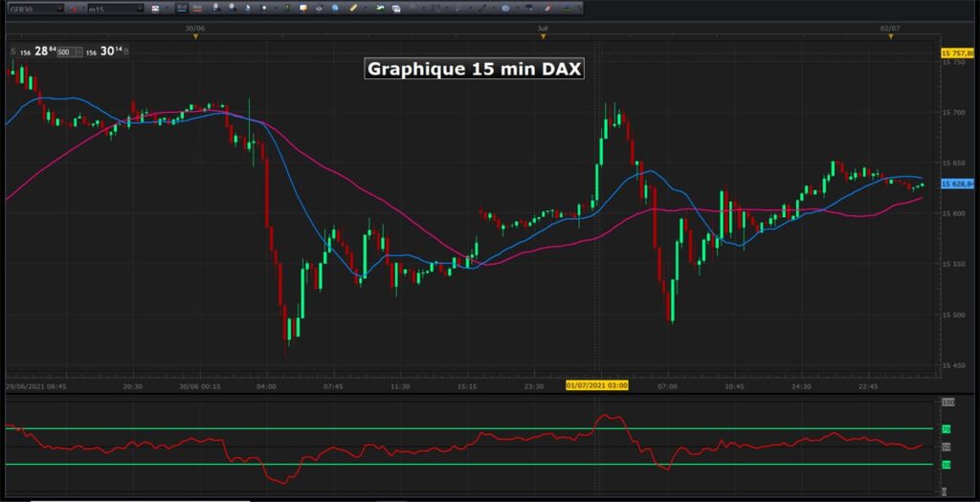This screenshot has height=502, width=980.
Task: Select the pointer cursor tool
Action: tap(248, 8)
